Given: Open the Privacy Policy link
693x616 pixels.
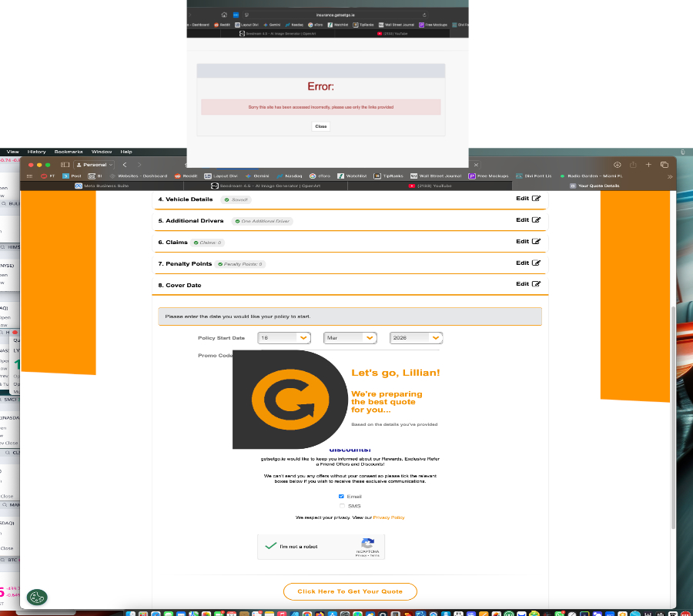Looking at the screenshot, I should [x=389, y=517].
